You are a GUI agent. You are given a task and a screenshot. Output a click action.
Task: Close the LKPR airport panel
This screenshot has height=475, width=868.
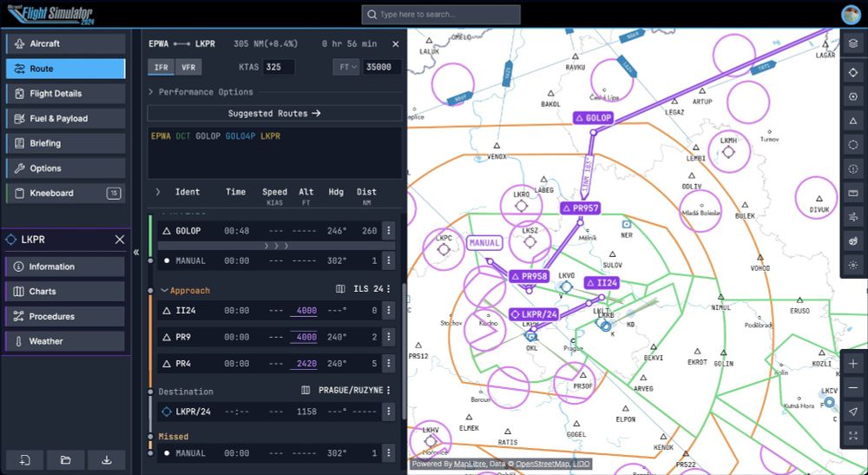click(x=120, y=240)
